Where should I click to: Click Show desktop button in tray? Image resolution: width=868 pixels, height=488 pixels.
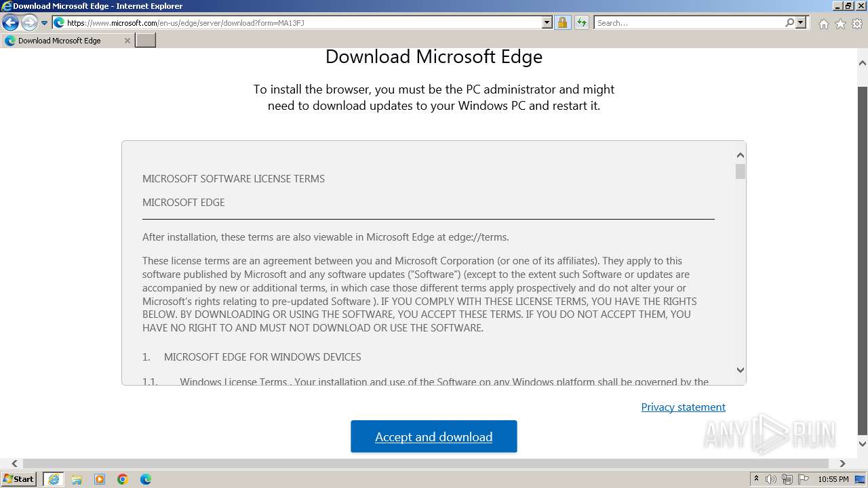861,479
